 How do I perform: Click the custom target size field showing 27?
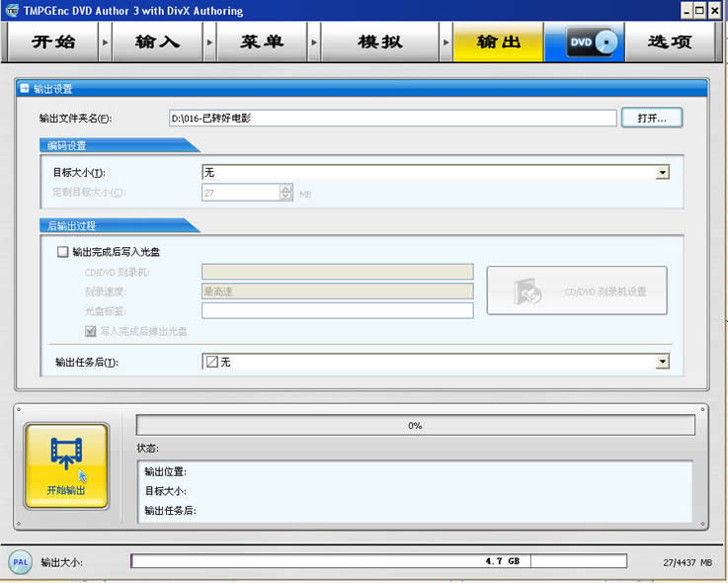(x=240, y=193)
